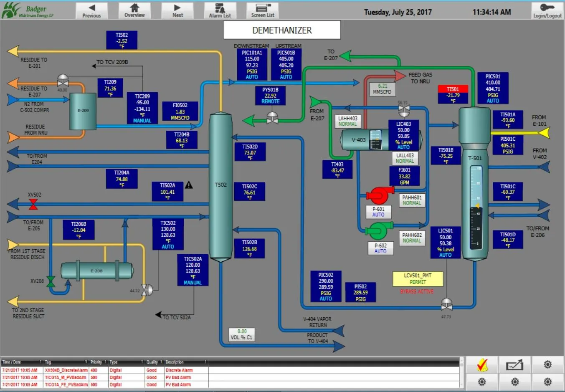The height and width of the screenshot is (392, 565).
Task: Sort alarms by Priority column arrow
Action: [106, 362]
